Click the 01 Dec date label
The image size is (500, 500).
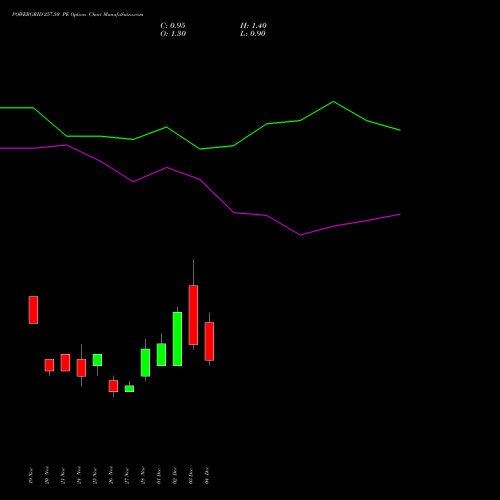pos(159,476)
